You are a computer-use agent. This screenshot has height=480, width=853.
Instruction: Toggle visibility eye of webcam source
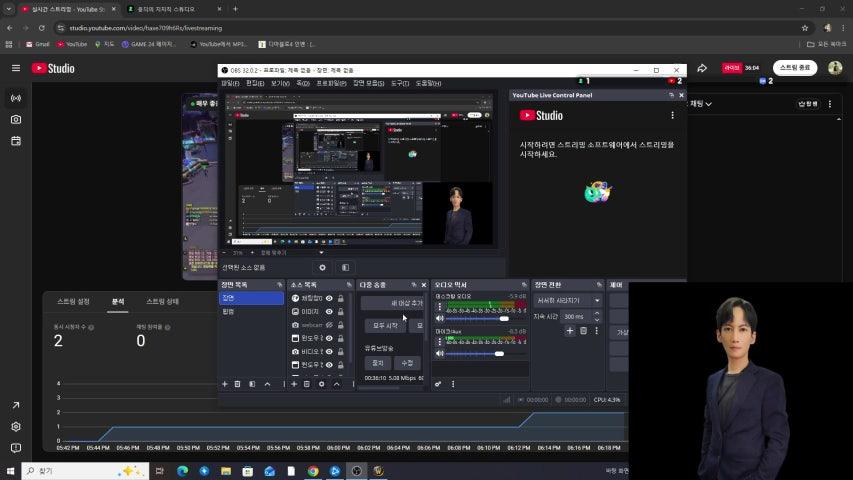(x=329, y=325)
